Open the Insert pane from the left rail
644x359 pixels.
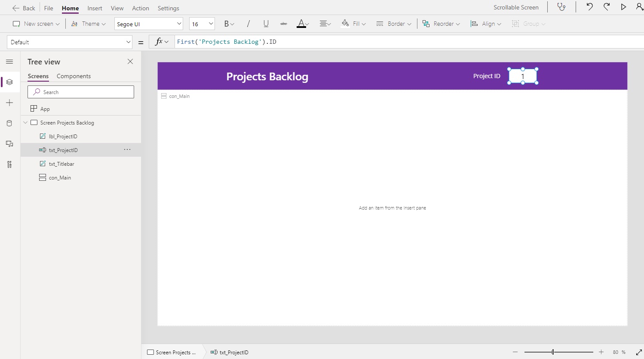(x=9, y=103)
